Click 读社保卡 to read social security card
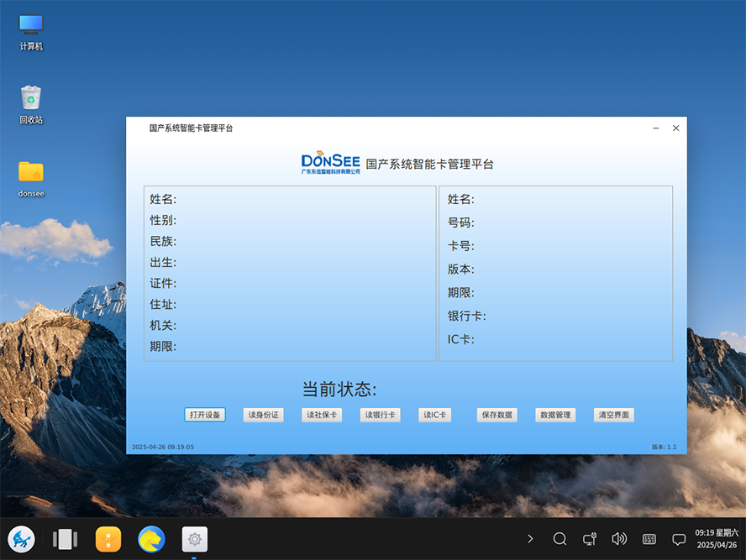This screenshot has width=746, height=560. 322,415
